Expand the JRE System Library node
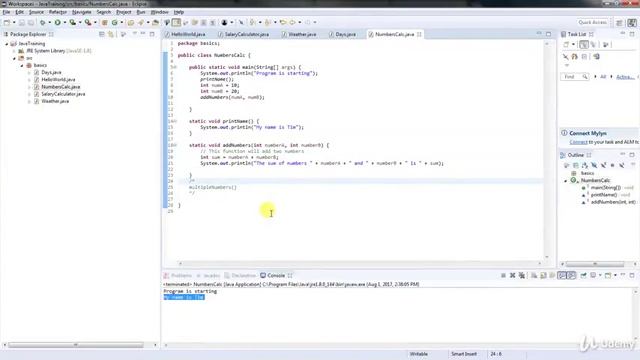Image resolution: width=640 pixels, height=360 pixels. (14, 51)
